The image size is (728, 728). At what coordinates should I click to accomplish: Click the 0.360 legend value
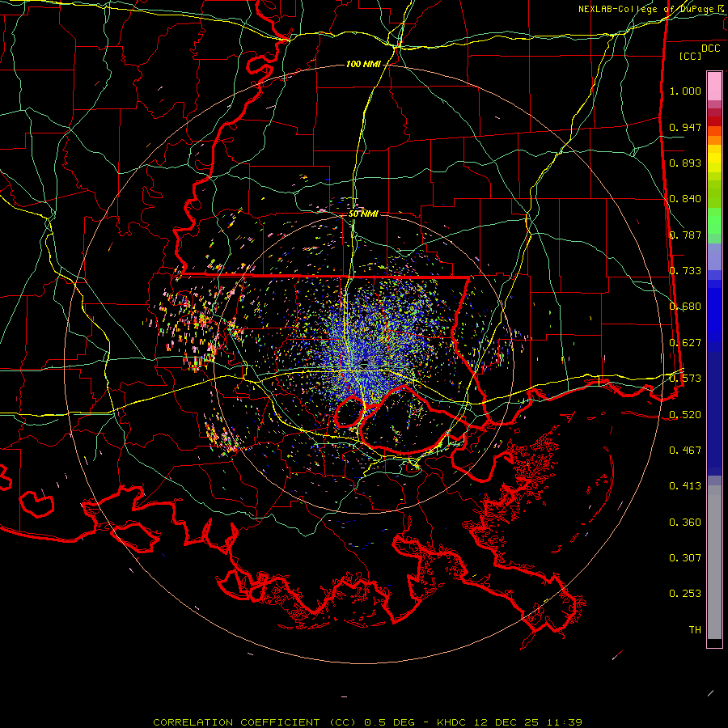pos(685,522)
